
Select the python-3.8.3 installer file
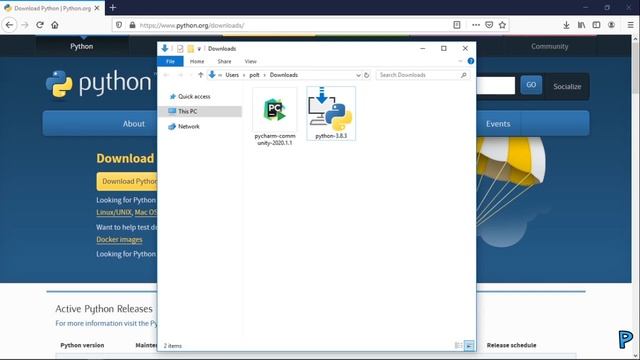(331, 113)
